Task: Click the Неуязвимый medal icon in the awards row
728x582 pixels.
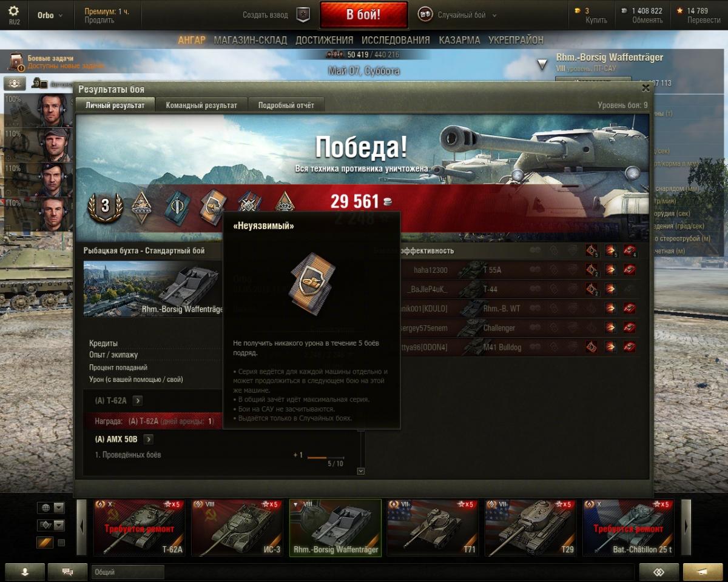Action: coord(213,206)
